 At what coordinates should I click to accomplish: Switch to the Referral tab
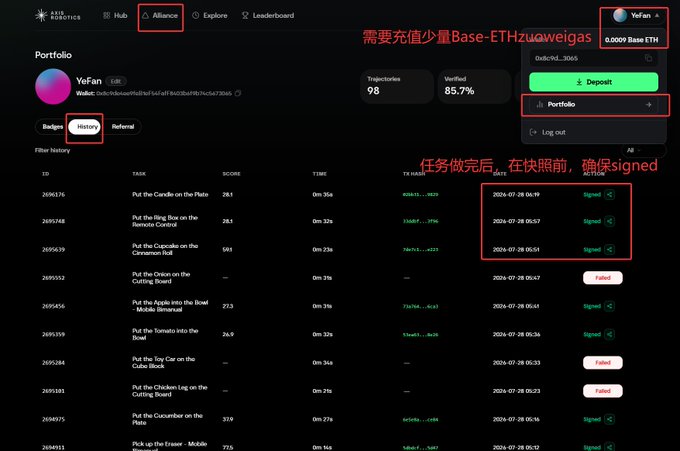123,127
